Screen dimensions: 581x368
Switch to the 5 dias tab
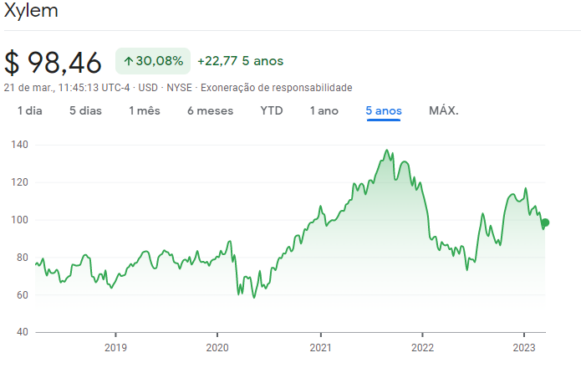(x=86, y=111)
